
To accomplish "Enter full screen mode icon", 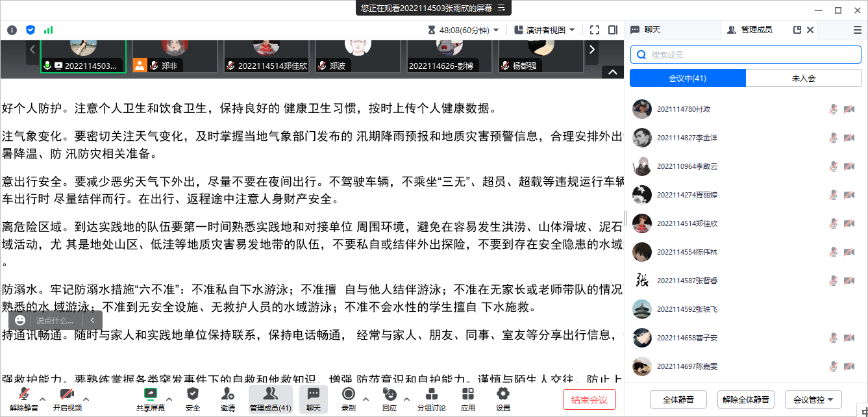I will click(595, 30).
